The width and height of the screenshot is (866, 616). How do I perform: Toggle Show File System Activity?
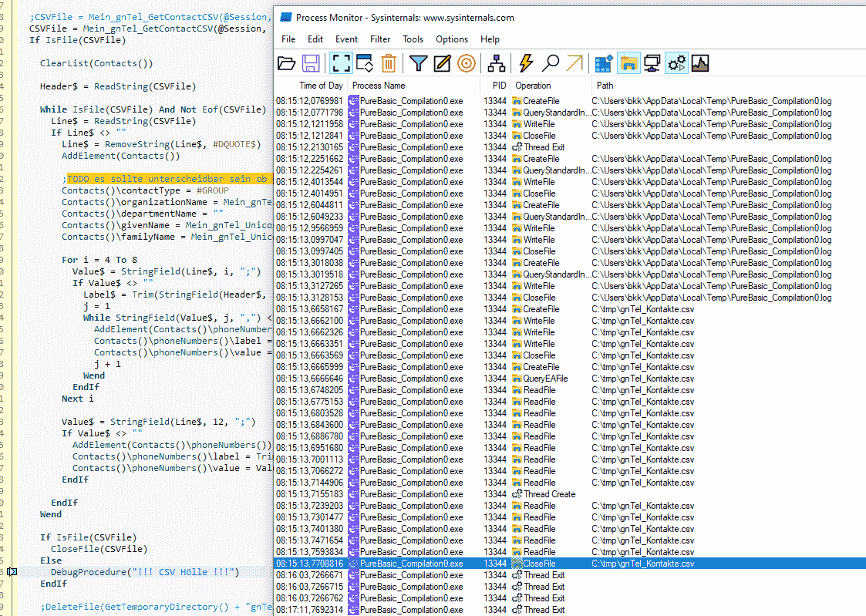pyautogui.click(x=628, y=63)
